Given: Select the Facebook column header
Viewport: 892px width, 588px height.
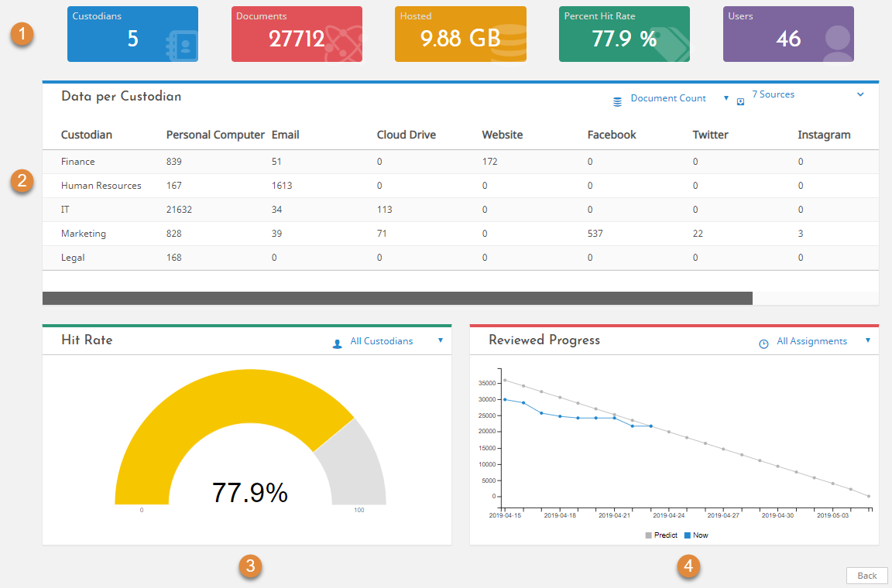Looking at the screenshot, I should 612,135.
